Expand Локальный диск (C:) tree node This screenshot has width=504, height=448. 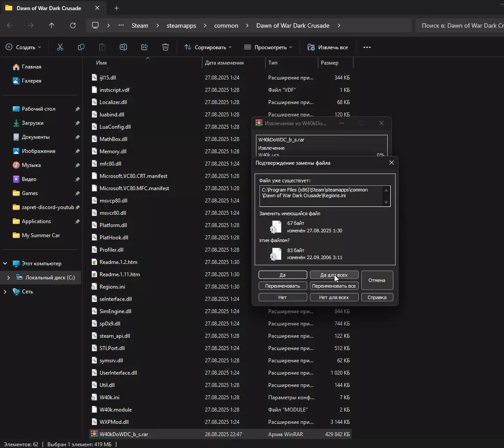pyautogui.click(x=8, y=278)
